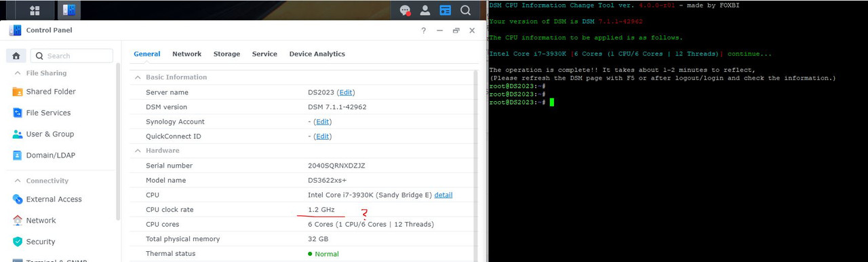Collapse Hardware section
The image size is (868, 262).
138,151
